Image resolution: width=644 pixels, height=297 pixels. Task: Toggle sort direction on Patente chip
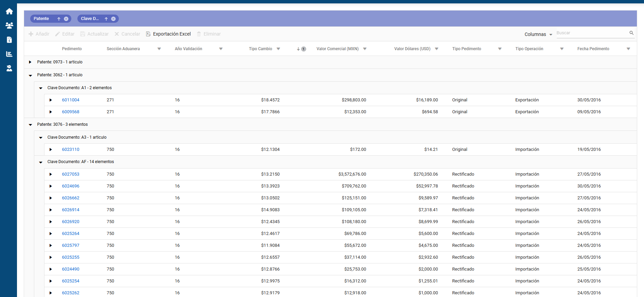[x=59, y=19]
